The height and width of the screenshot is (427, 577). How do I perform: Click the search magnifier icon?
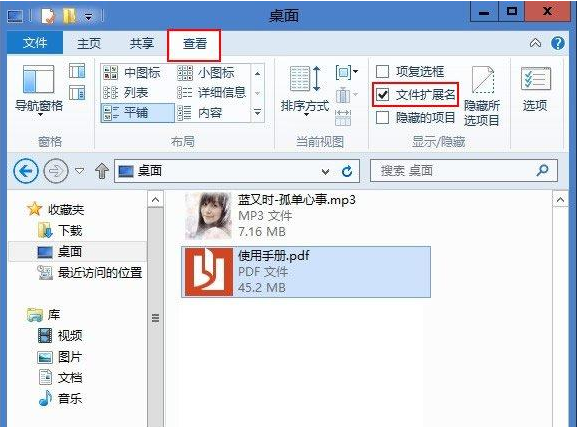click(542, 170)
